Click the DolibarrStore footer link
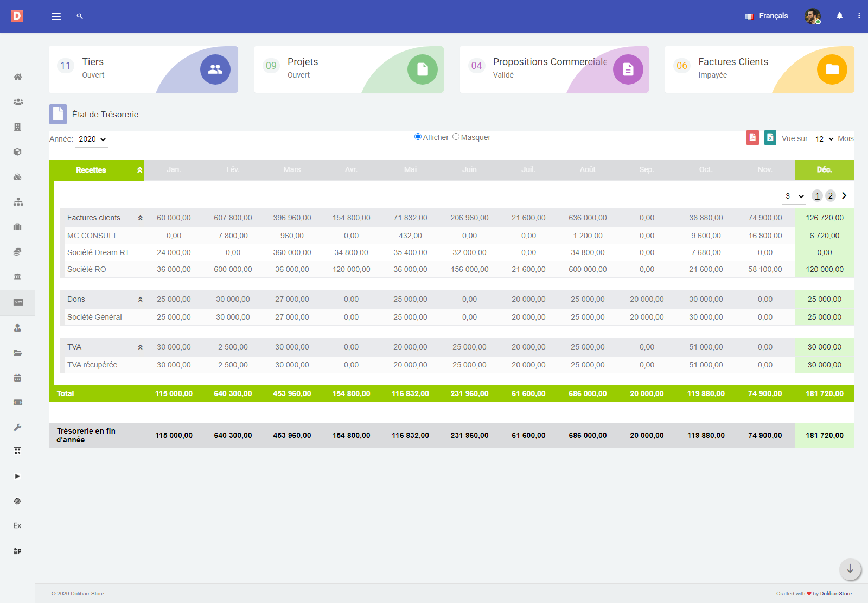Image resolution: width=868 pixels, height=603 pixels. 835,594
